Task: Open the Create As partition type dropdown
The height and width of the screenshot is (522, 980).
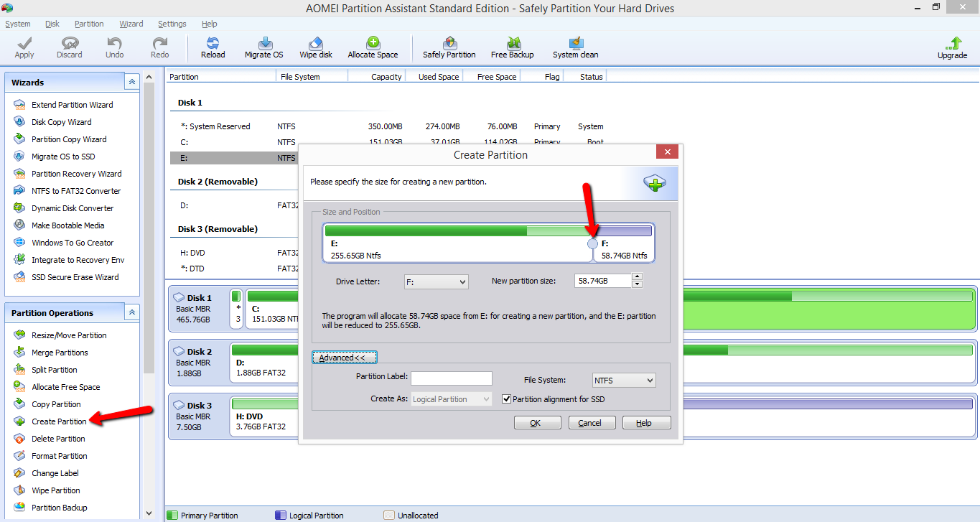Action: tap(452, 399)
